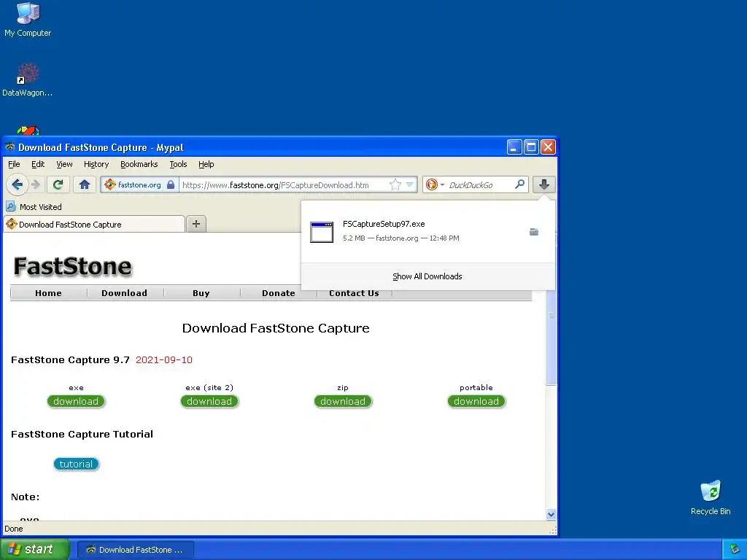The image size is (747, 560).
Task: Open the File menu
Action: tap(14, 164)
